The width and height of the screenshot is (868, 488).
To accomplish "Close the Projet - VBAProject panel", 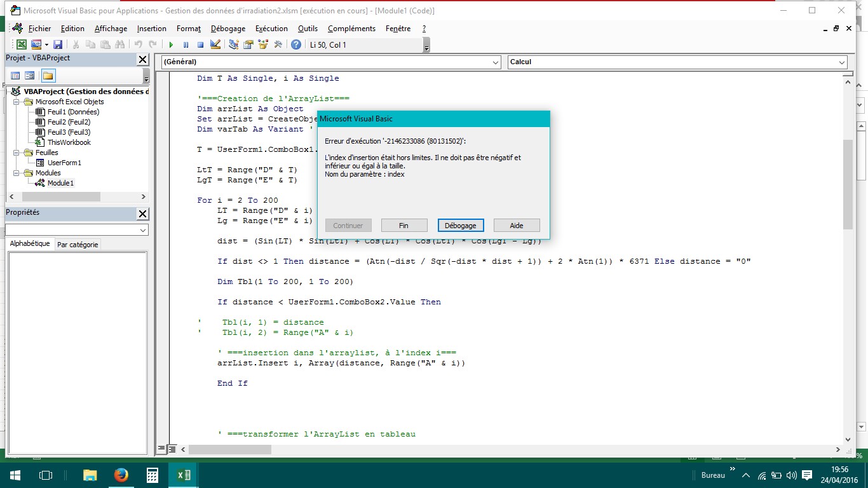I will [143, 59].
